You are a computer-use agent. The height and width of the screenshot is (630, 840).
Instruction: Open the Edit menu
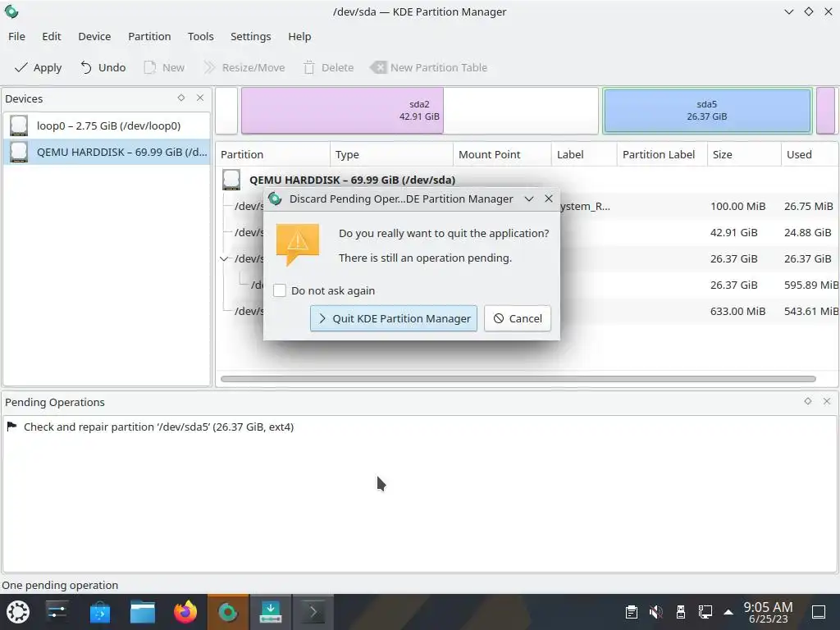pyautogui.click(x=52, y=36)
